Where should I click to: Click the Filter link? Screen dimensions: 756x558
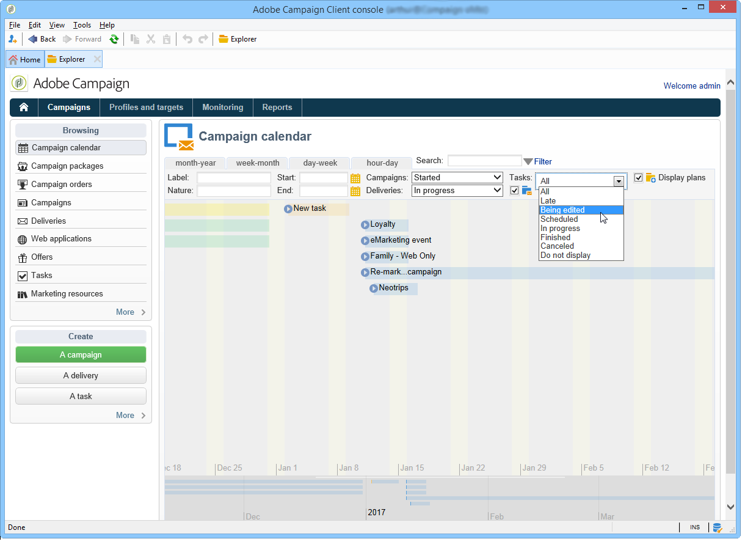[543, 162]
